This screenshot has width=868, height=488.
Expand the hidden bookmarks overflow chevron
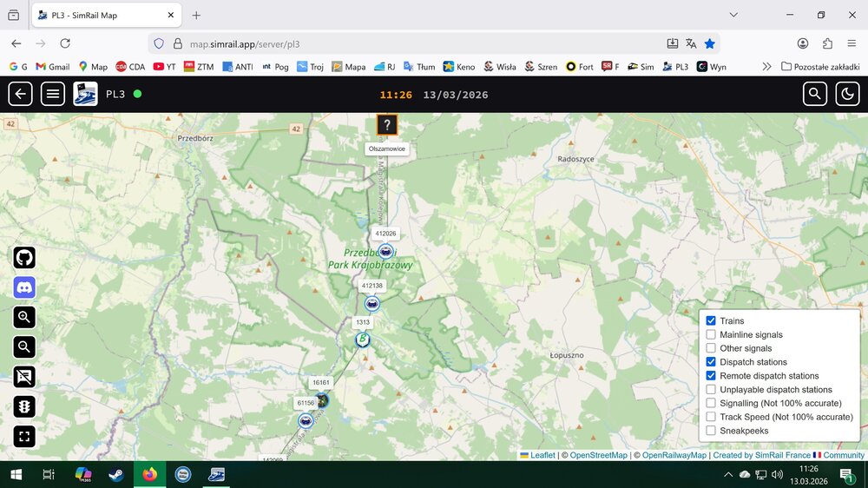[766, 67]
